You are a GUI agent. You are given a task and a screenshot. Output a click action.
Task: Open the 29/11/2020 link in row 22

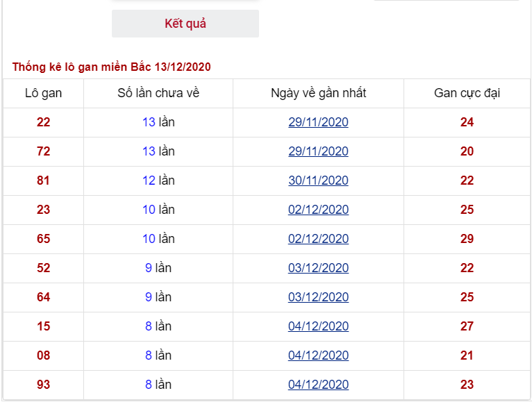pos(318,122)
